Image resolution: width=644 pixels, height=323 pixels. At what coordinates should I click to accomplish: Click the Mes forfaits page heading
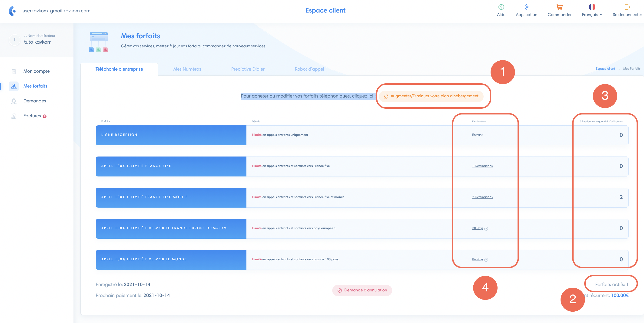140,36
